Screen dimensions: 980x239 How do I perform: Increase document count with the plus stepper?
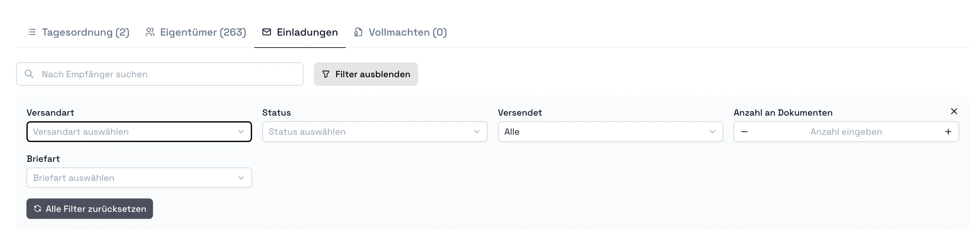[948, 132]
